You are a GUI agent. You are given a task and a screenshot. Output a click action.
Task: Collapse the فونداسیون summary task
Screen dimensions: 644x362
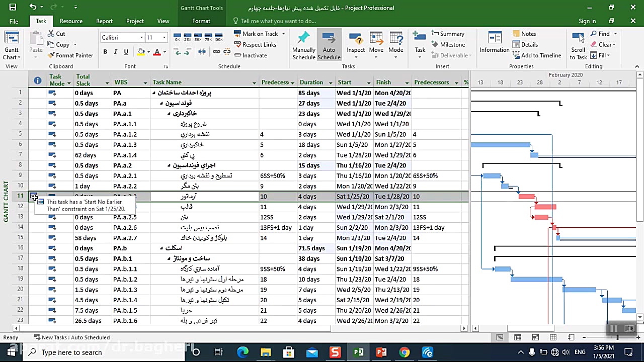click(x=162, y=104)
